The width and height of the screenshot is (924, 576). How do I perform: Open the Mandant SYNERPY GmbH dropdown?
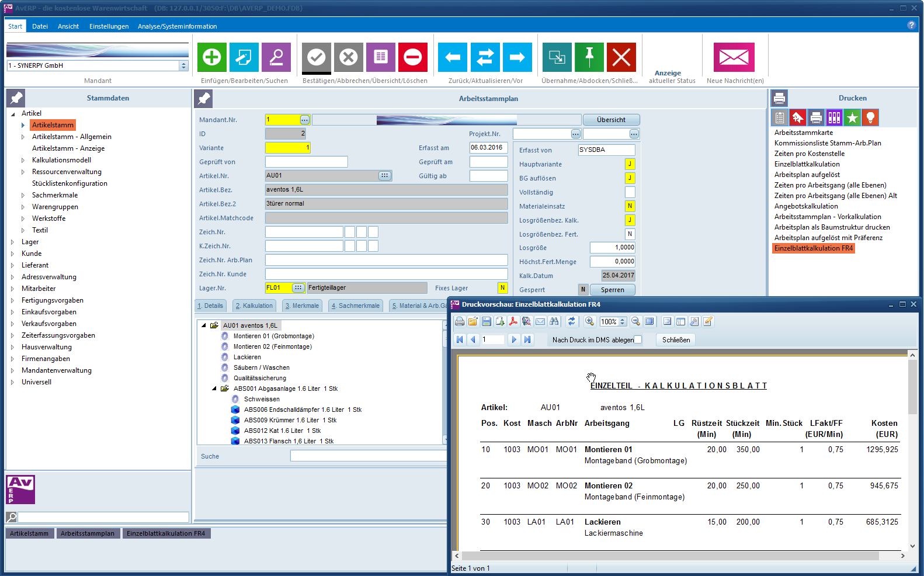183,66
